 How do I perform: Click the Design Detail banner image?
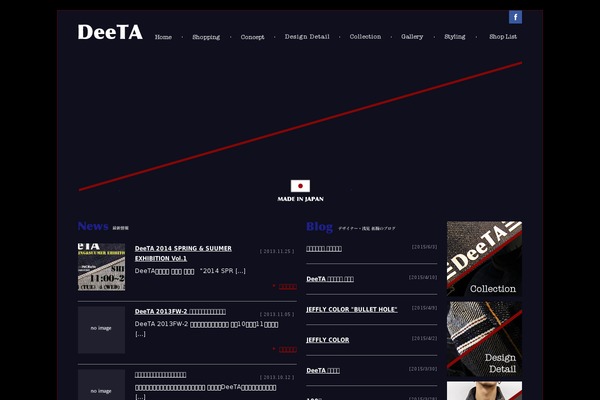(484, 339)
